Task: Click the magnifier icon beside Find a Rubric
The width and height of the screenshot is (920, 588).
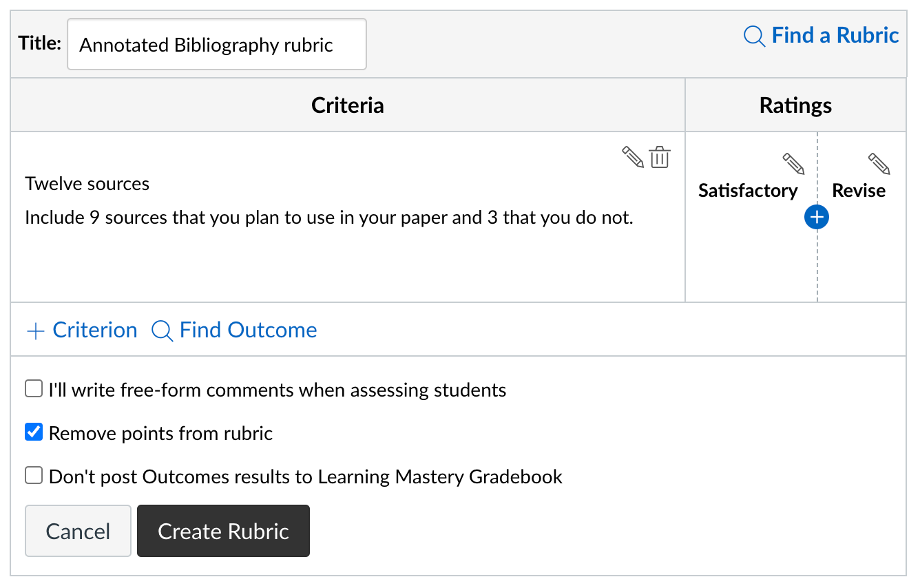Action: click(x=753, y=36)
